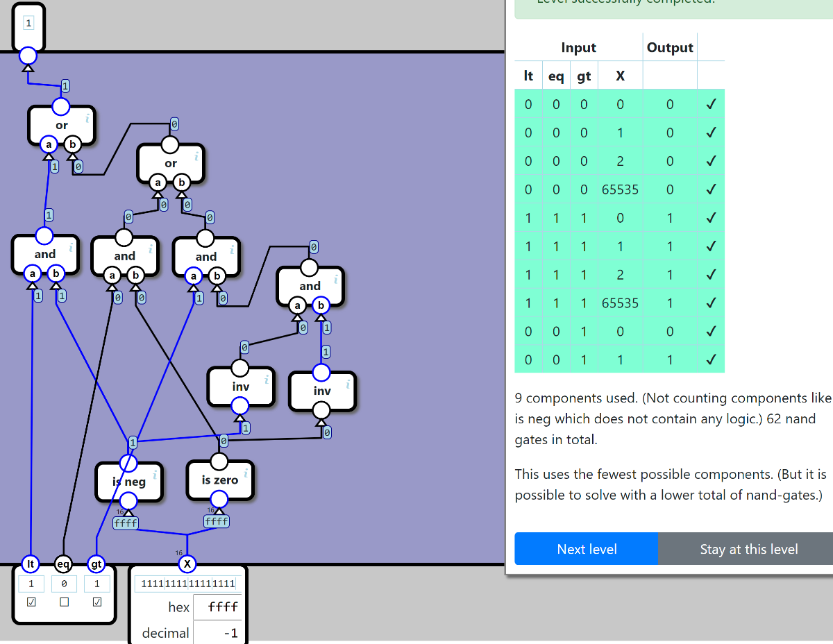This screenshot has width=833, height=644.
Task: Click input pin 'b' of rightmost 'and' gate
Action: (x=321, y=305)
